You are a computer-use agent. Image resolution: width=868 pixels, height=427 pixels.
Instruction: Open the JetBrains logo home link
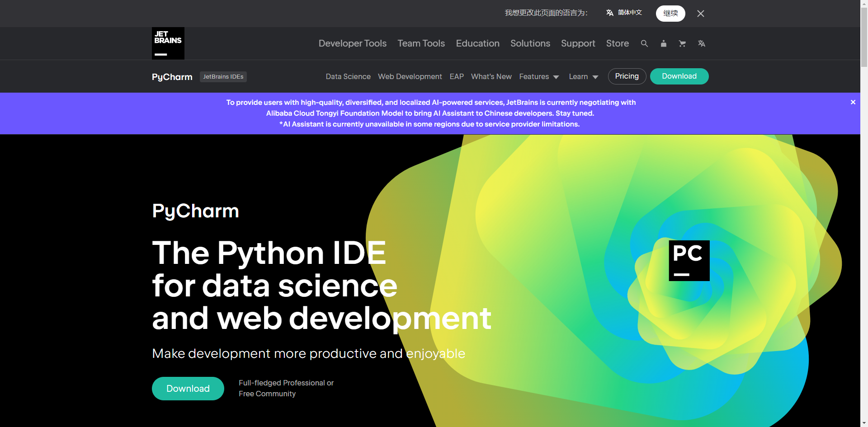(168, 43)
